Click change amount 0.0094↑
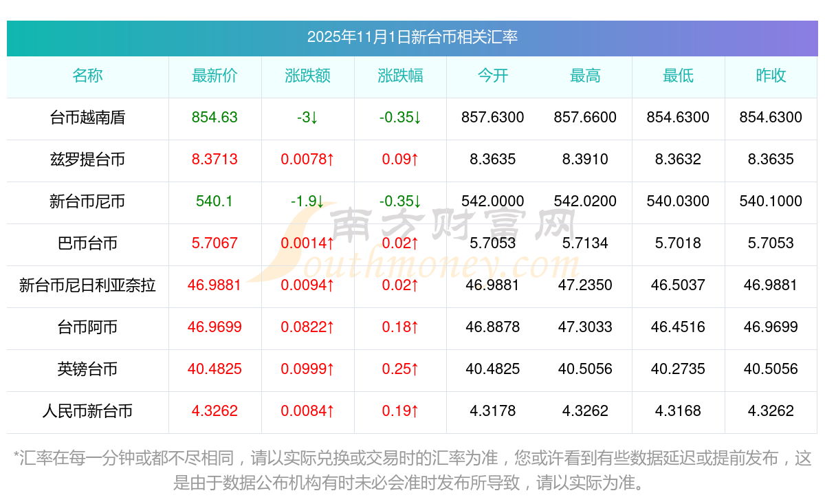Viewport: 825px width, 504px height. [307, 285]
